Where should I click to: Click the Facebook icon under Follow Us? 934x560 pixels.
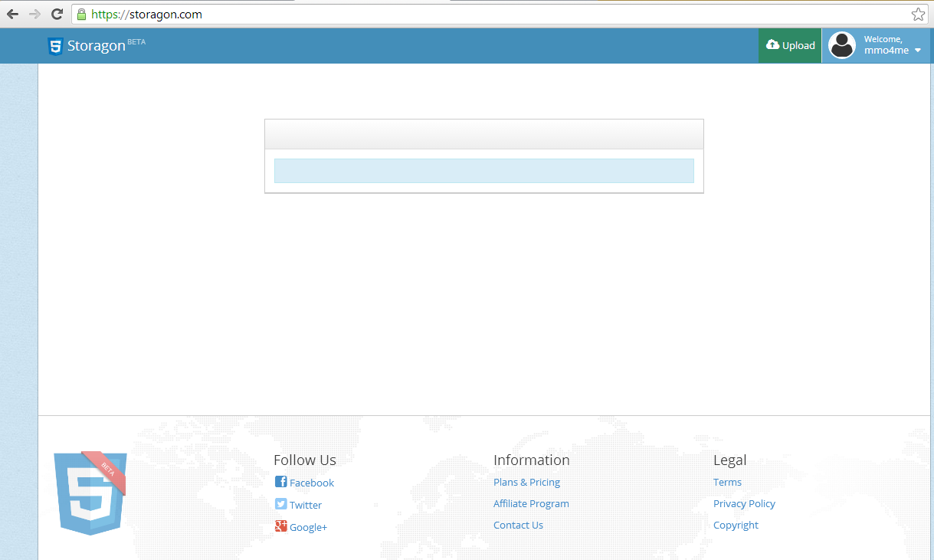coord(281,482)
